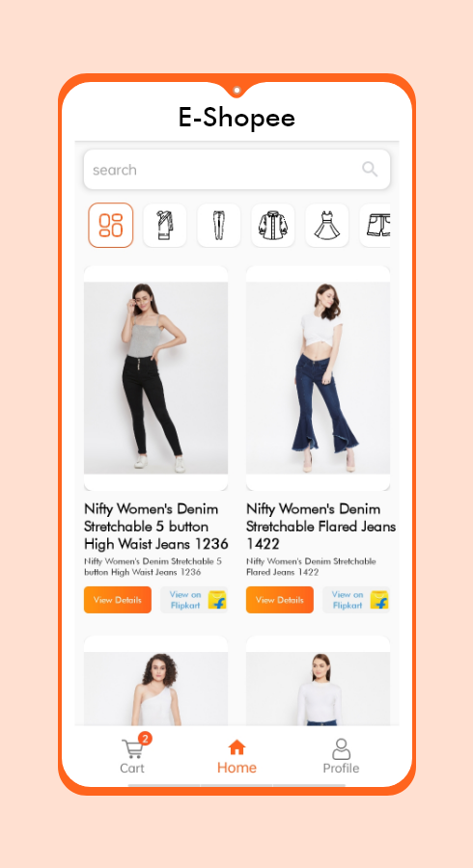Pick the shirt category icon
Screen dimensions: 473x868
click(273, 225)
